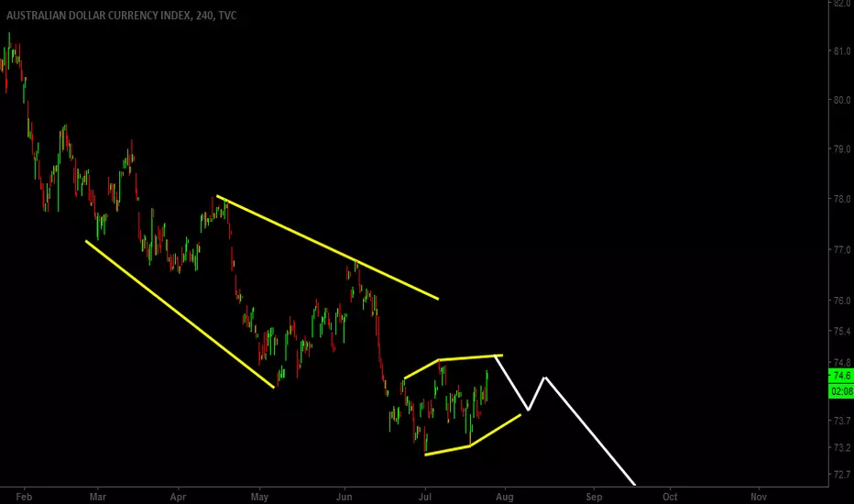Click the 81.0 price axis label

pos(841,50)
